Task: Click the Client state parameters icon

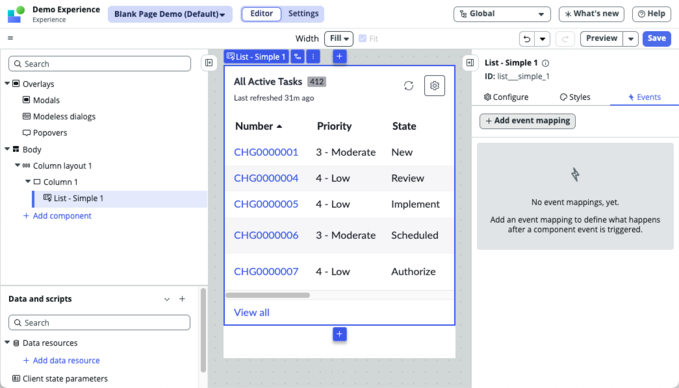Action: tap(16, 378)
